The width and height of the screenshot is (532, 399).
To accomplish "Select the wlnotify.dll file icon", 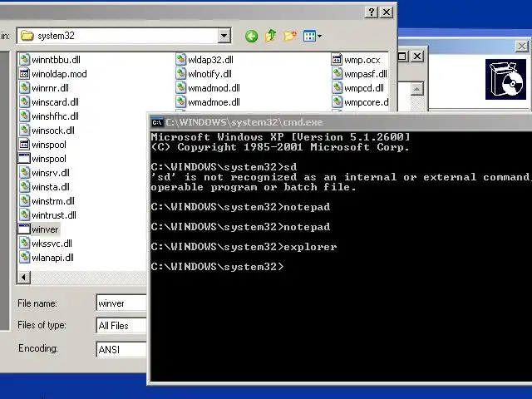I will click(x=181, y=74).
